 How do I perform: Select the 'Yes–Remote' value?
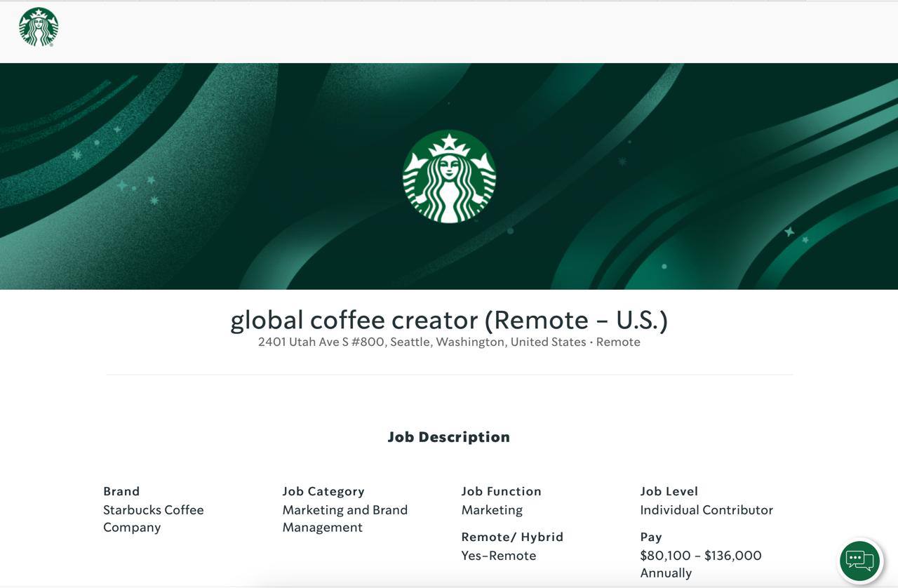point(499,556)
